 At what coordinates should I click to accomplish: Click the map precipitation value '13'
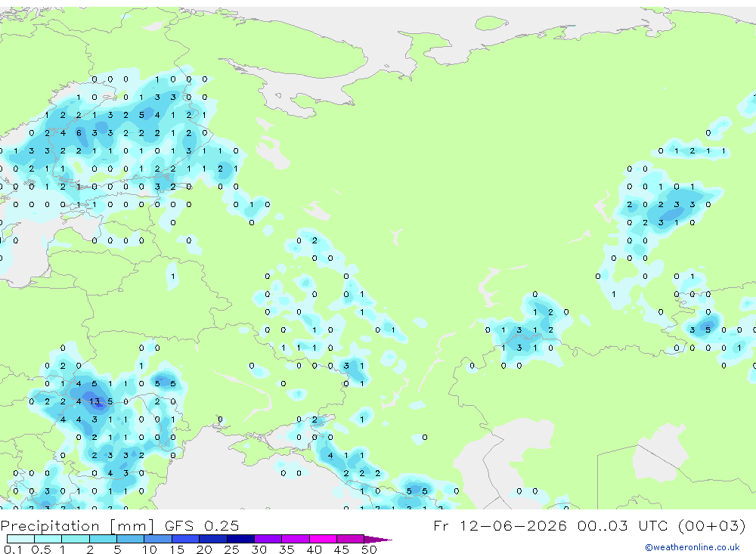click(94, 401)
